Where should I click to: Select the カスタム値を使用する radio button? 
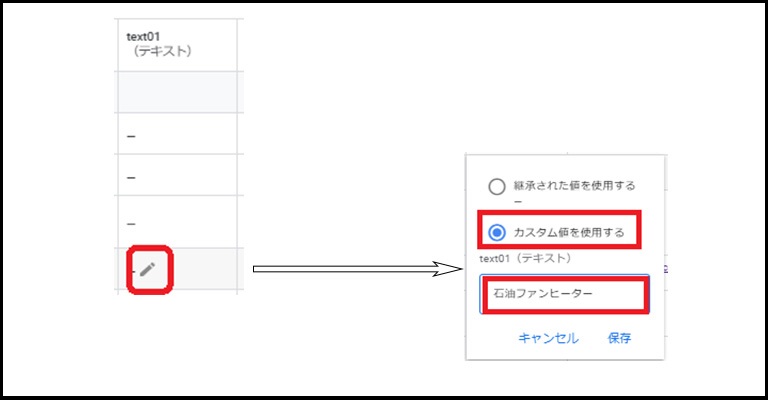497,233
